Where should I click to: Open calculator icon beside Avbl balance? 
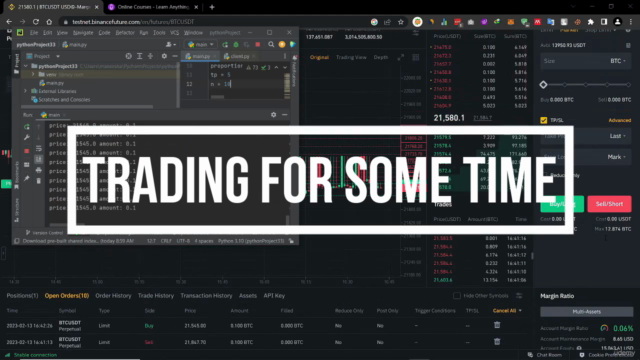(628, 45)
